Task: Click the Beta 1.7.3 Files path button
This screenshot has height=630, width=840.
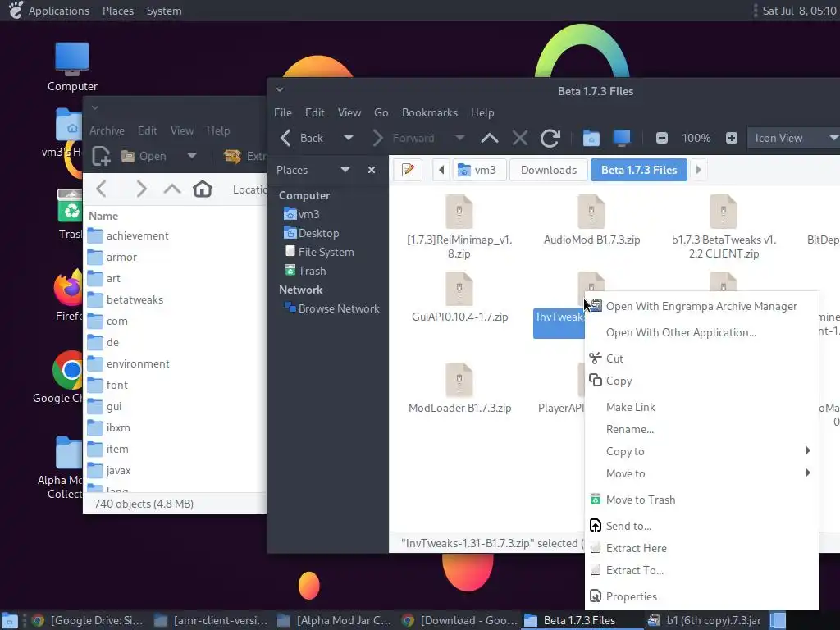Action: tap(638, 170)
